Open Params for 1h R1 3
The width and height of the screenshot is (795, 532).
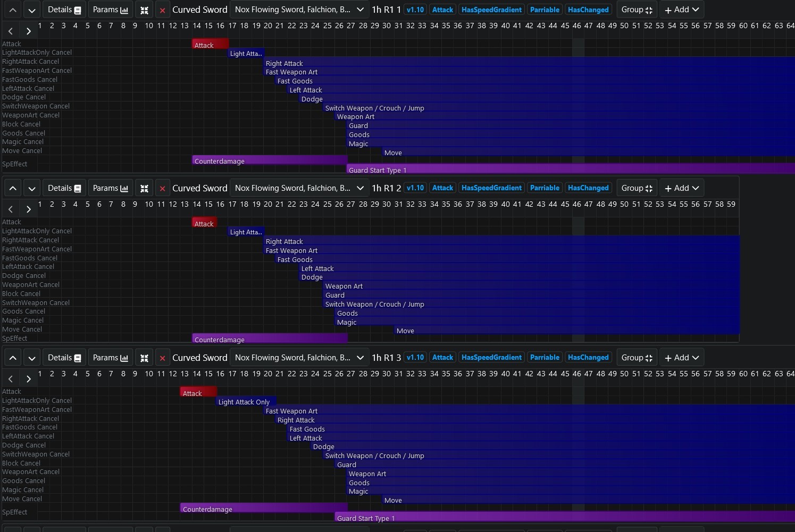(x=111, y=358)
